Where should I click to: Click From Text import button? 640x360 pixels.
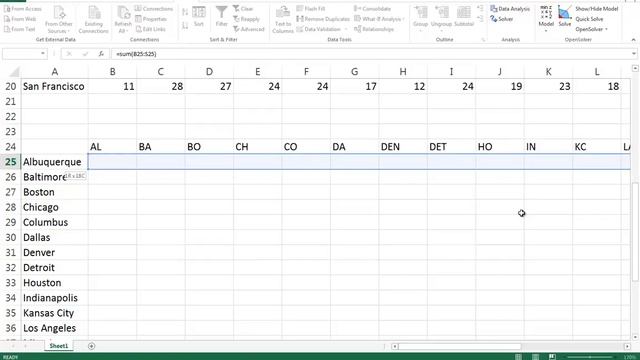coord(20,29)
